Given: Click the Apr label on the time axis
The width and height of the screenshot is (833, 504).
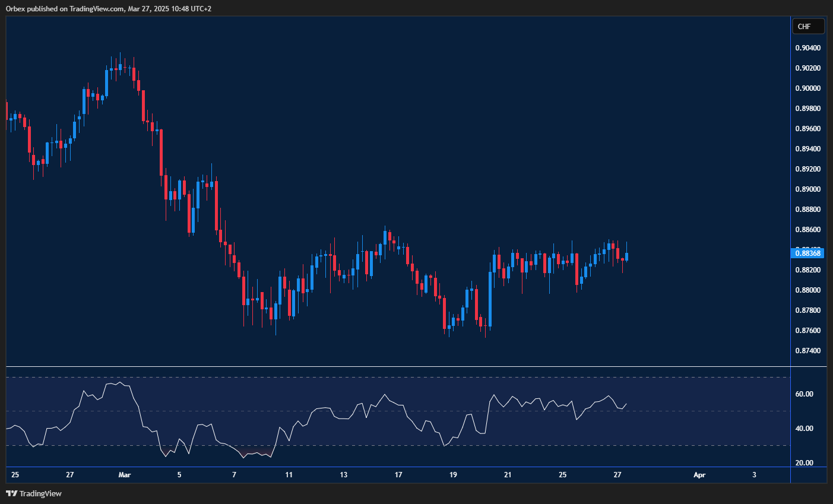Looking at the screenshot, I should pyautogui.click(x=699, y=475).
